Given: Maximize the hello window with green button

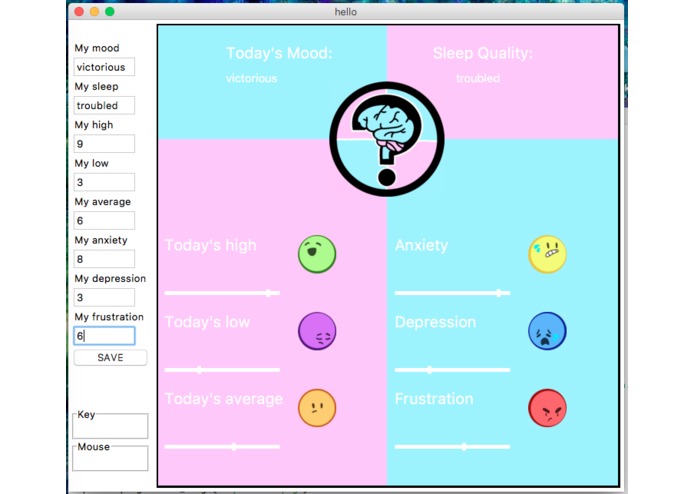Looking at the screenshot, I should pyautogui.click(x=109, y=12).
